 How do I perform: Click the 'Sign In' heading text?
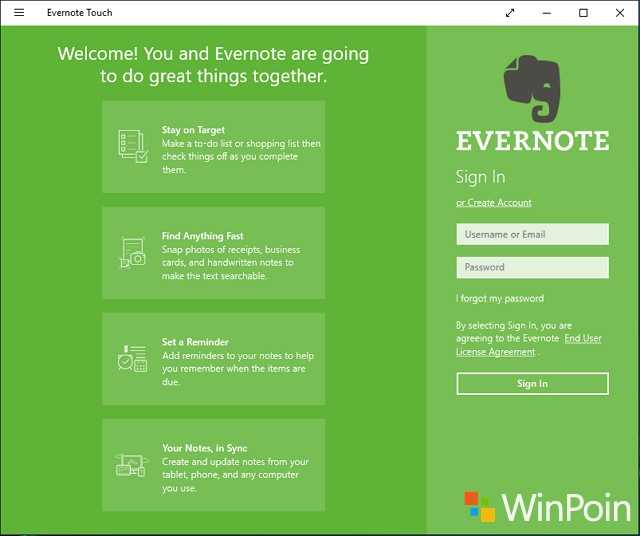click(x=480, y=177)
